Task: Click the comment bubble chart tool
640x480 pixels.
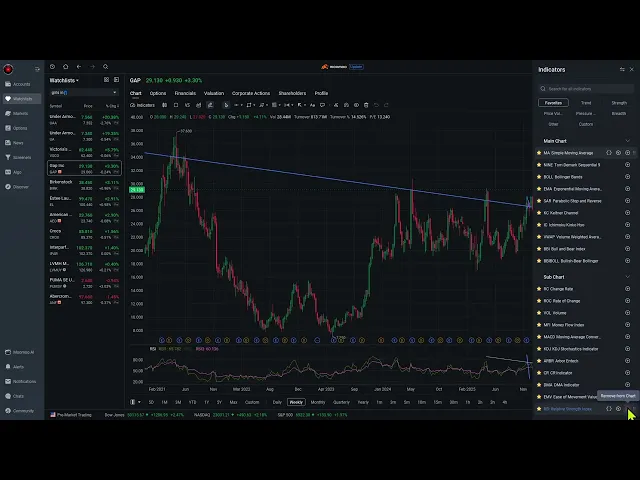Action: [x=322, y=105]
